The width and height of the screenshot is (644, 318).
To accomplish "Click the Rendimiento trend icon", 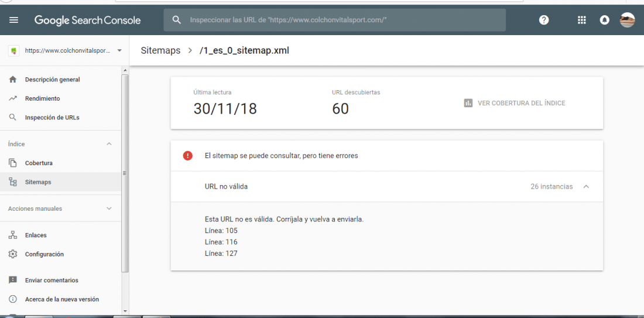I will point(13,98).
